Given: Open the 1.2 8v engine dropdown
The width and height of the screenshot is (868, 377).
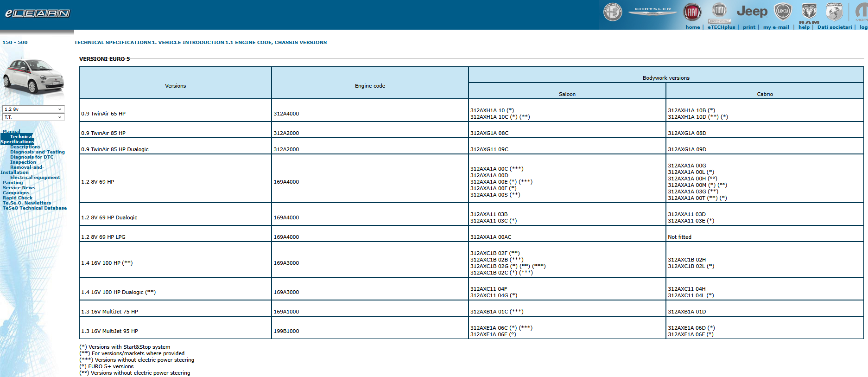Looking at the screenshot, I should click(33, 109).
